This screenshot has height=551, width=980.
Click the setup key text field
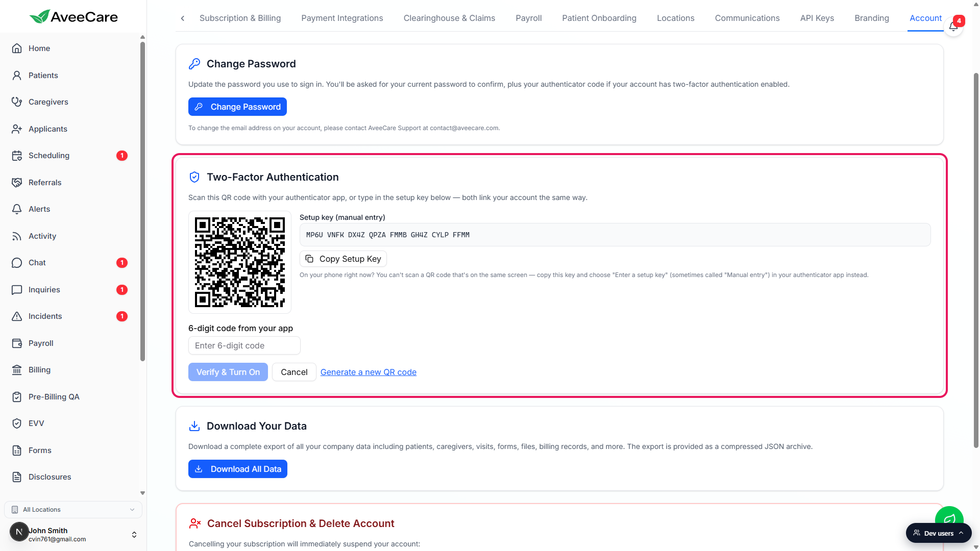coord(615,235)
